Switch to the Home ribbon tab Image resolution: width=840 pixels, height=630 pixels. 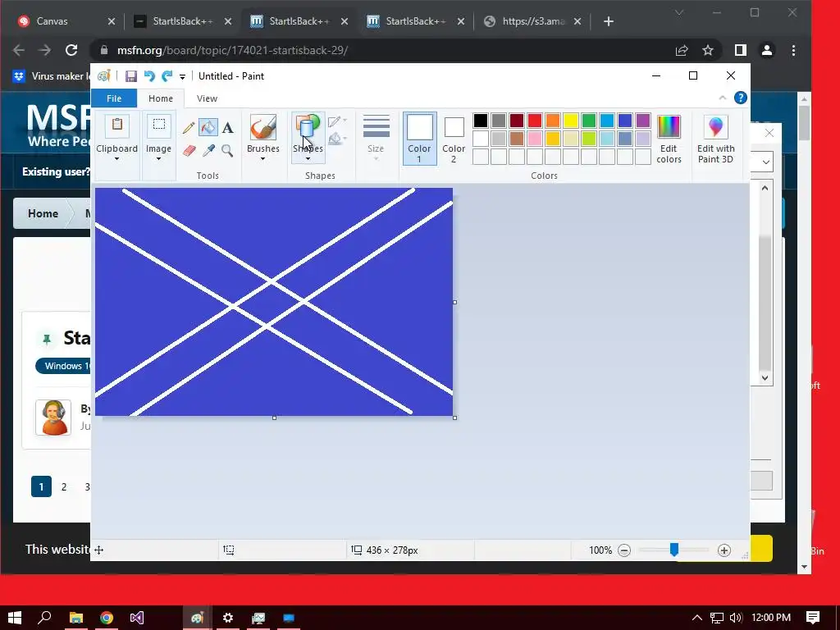point(161,98)
